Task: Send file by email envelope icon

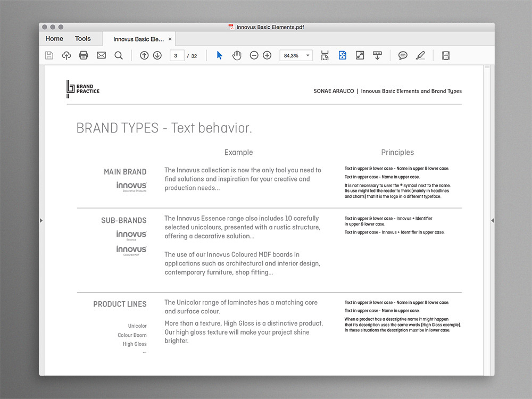Action: click(101, 55)
